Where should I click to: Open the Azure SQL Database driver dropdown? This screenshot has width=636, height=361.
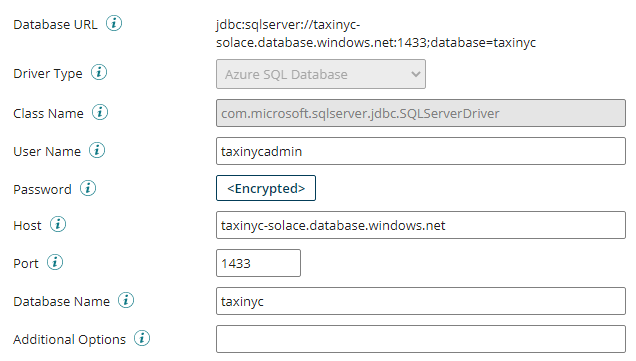click(321, 74)
